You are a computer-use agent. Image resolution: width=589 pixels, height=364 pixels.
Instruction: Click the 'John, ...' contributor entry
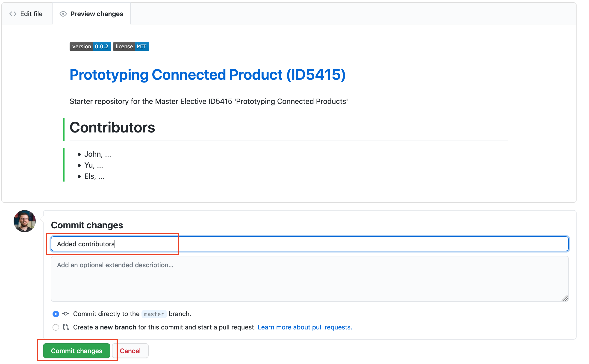coord(97,154)
